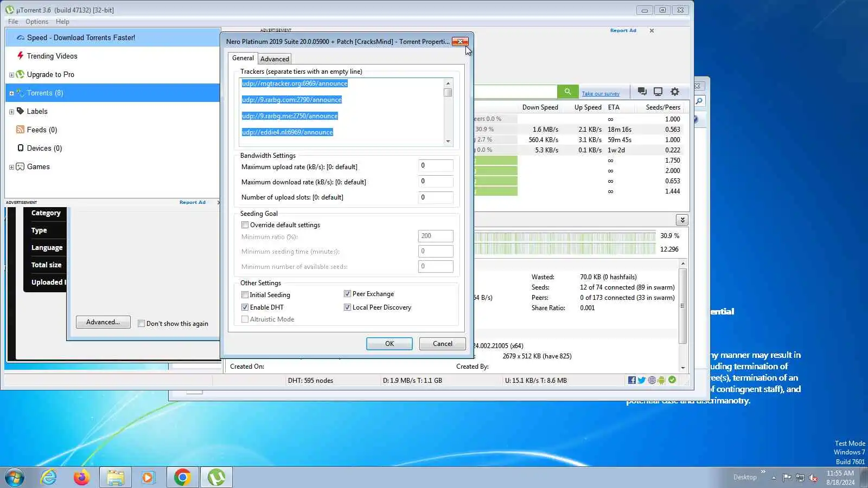Click the 30.9 % pieces progress bar

(x=565, y=236)
